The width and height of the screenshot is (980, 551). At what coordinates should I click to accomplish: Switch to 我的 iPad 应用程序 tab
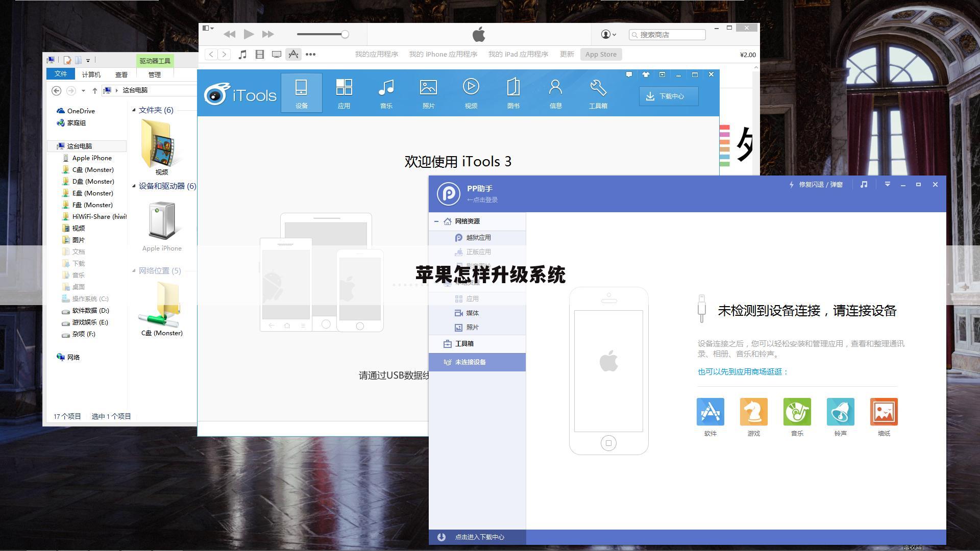pyautogui.click(x=518, y=54)
